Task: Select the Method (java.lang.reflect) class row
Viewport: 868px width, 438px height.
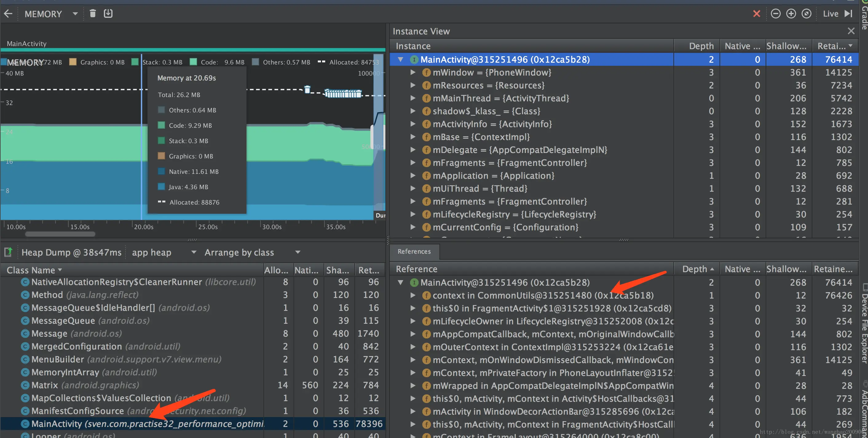Action: click(193, 295)
